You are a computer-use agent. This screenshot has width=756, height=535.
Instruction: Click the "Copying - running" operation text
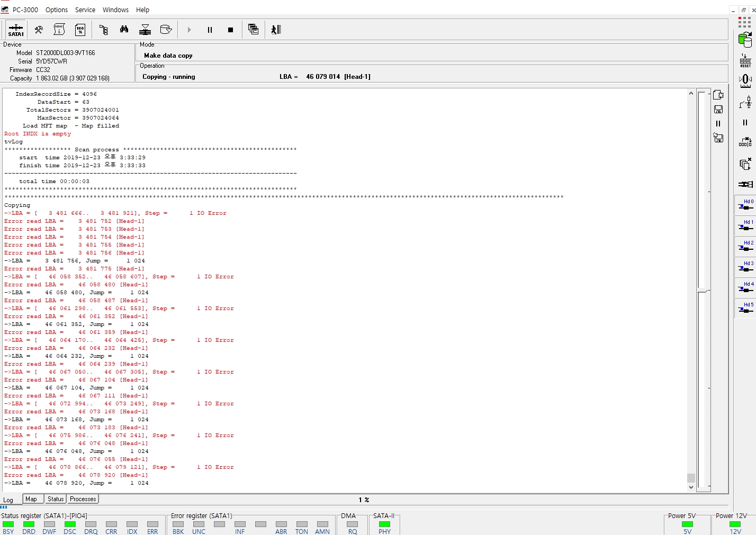pyautogui.click(x=169, y=77)
